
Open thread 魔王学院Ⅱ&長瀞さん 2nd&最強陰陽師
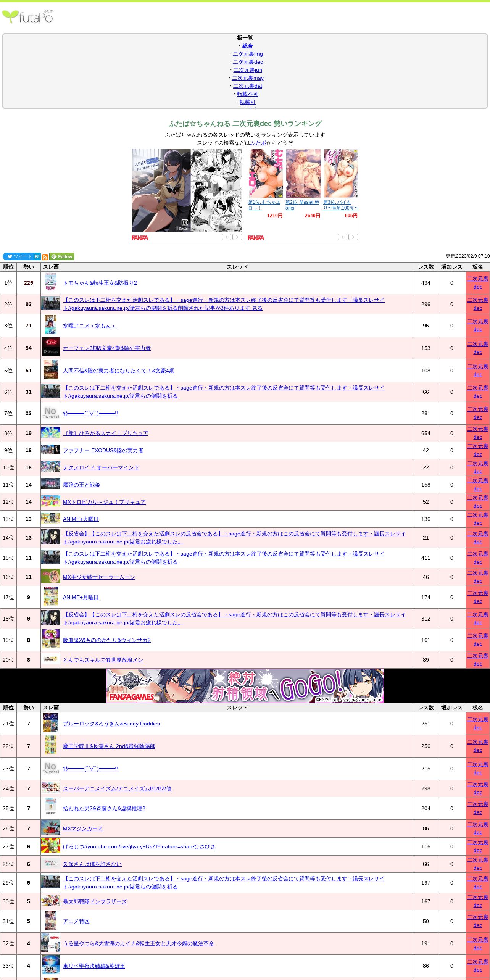[x=109, y=746]
